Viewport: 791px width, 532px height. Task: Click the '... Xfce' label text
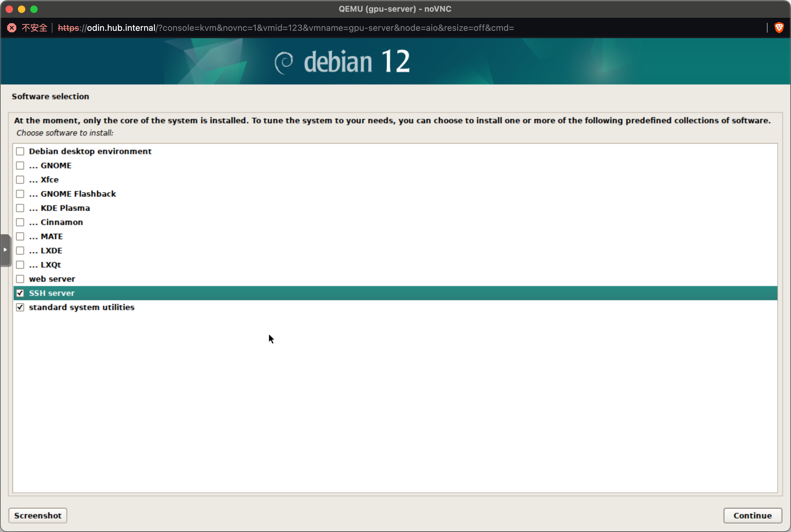click(x=44, y=180)
